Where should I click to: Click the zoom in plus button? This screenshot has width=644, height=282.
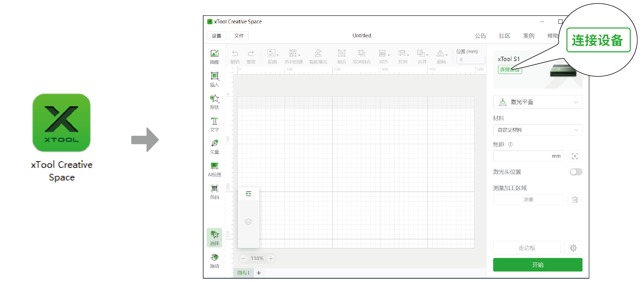(271, 258)
